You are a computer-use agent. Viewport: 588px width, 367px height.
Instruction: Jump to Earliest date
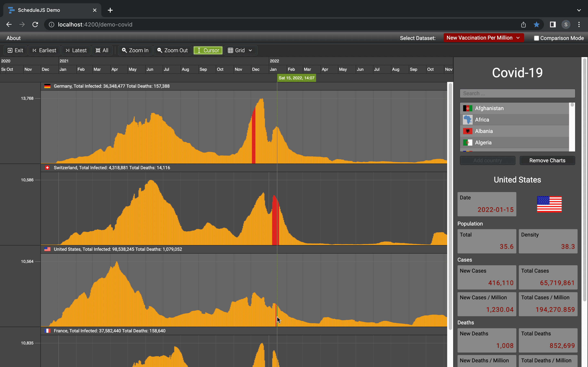click(44, 50)
